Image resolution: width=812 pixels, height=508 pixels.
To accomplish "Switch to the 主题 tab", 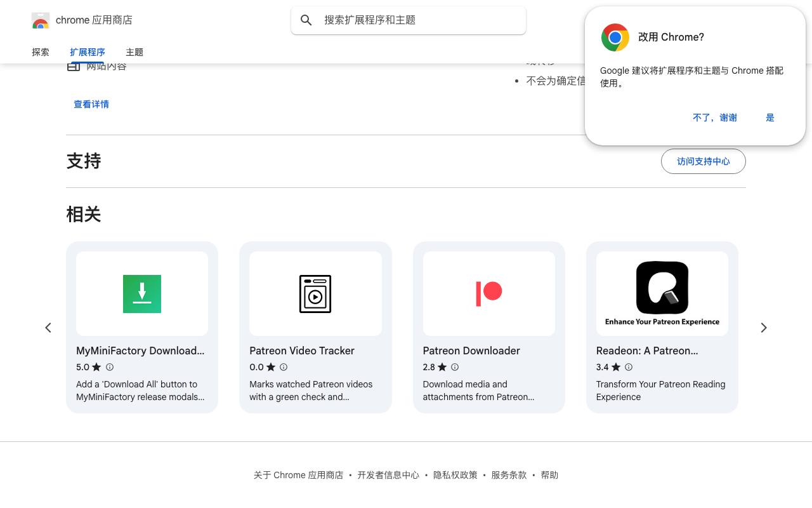I will coord(134,52).
